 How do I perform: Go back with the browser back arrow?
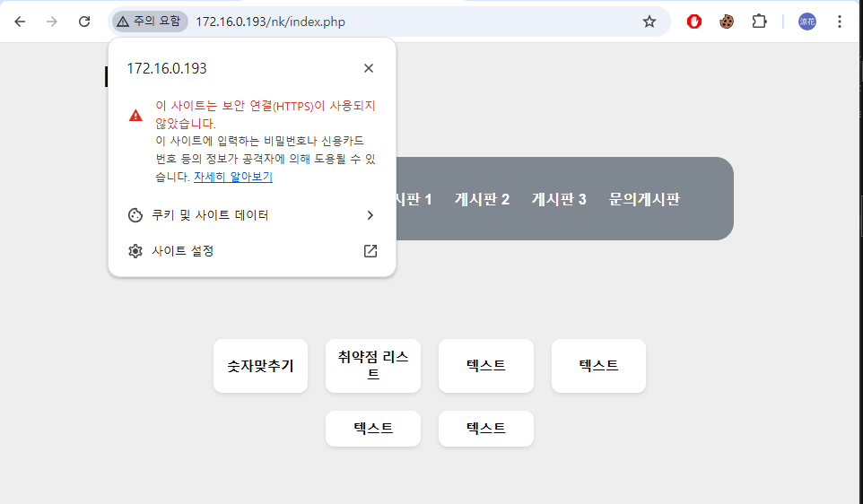tap(20, 22)
